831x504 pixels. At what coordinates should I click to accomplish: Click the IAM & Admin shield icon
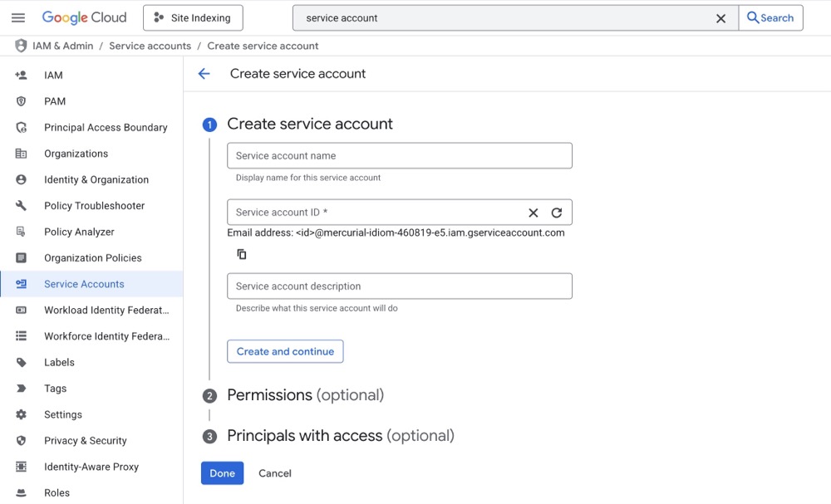[x=21, y=46]
